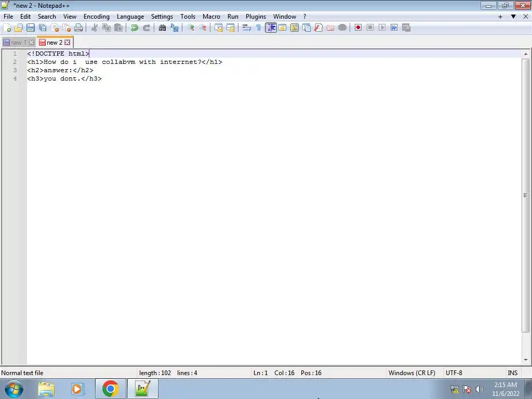Open the Edit menu
This screenshot has width=532, height=399.
[x=25, y=17]
